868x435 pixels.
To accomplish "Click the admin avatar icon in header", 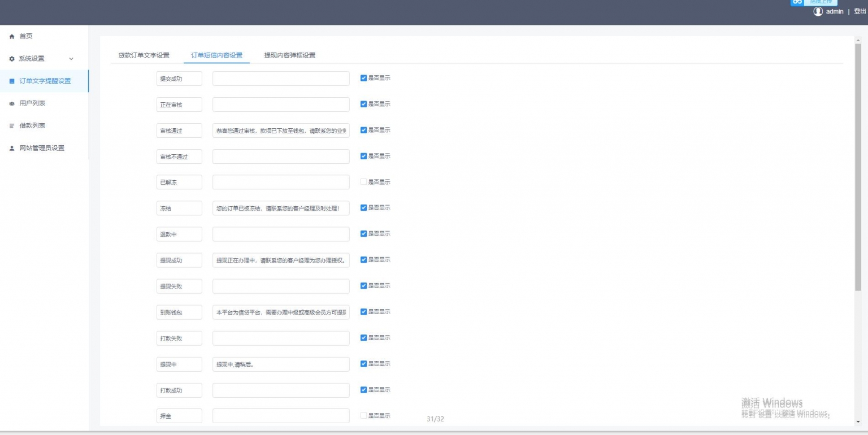I will [x=818, y=11].
